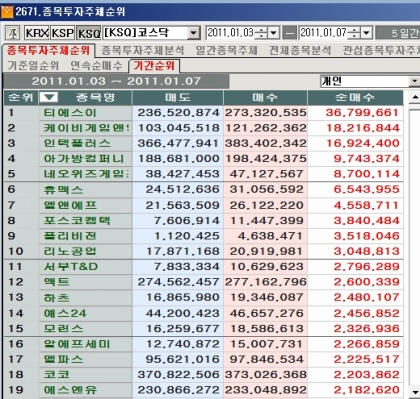The image size is (420, 399).
Task: Click net buy value 9,743,374
Action: coord(366,159)
